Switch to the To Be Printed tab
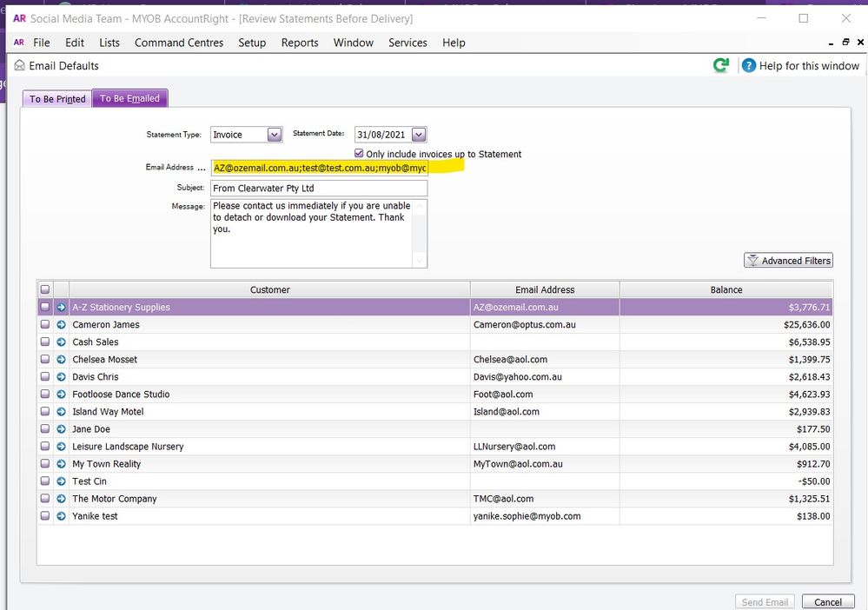868x610 pixels. [57, 99]
